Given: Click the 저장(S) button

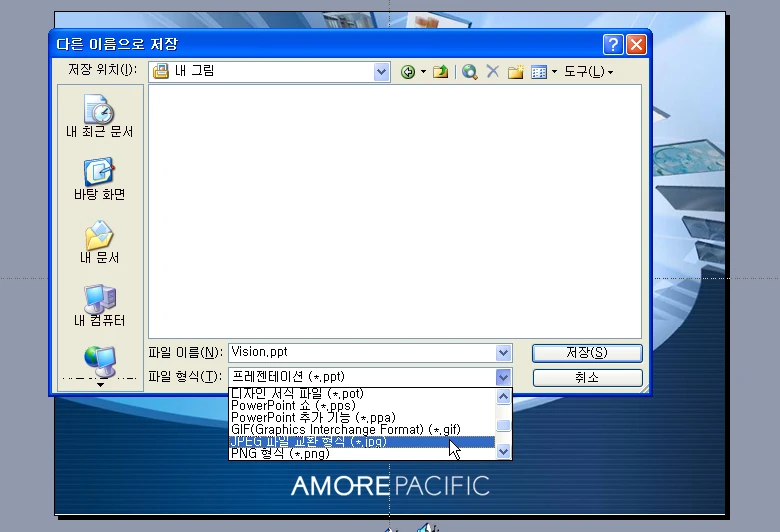Looking at the screenshot, I should (x=587, y=353).
